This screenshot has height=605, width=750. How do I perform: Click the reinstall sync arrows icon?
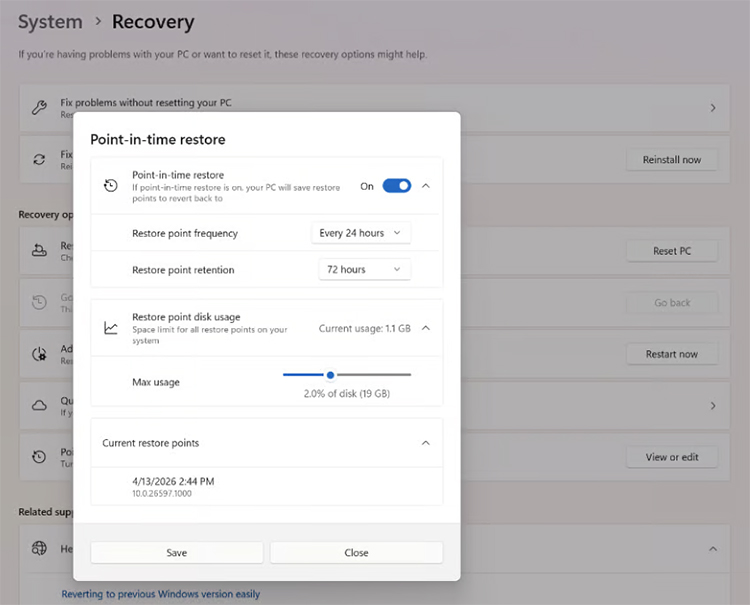[39, 160]
